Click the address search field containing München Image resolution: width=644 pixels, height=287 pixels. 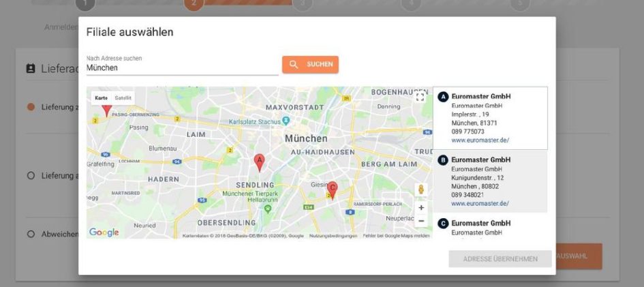(x=182, y=68)
